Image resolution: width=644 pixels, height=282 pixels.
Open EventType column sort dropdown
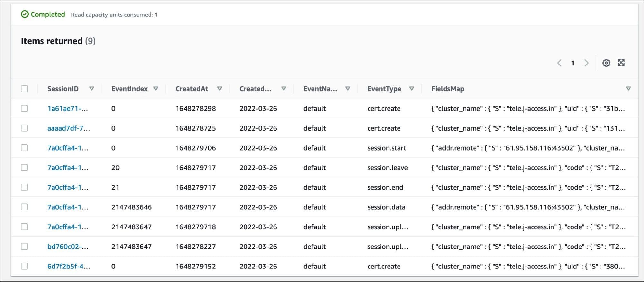pos(411,89)
